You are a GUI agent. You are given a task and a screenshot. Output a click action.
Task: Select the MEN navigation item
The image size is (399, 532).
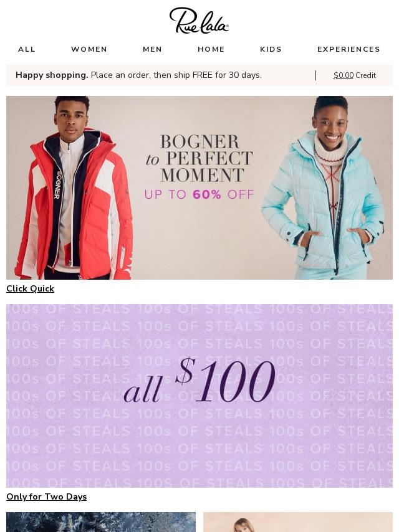tap(153, 49)
